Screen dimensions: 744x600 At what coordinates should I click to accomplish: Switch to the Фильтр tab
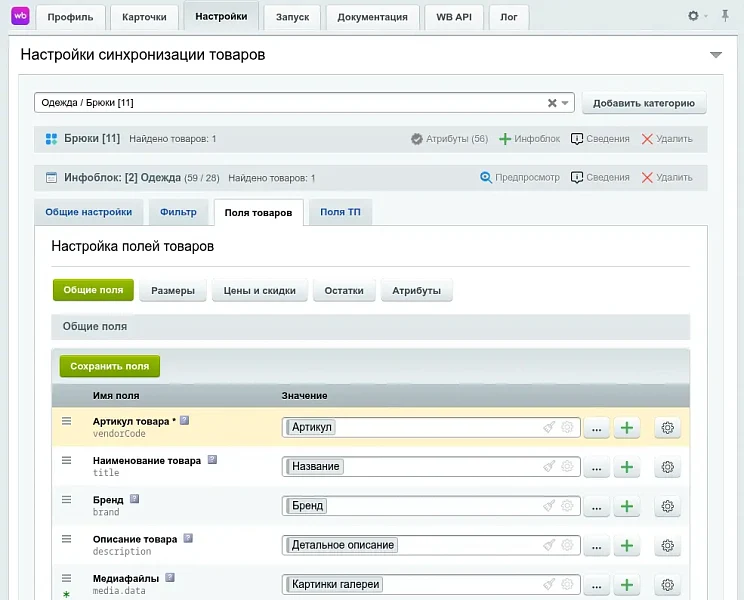(x=178, y=212)
